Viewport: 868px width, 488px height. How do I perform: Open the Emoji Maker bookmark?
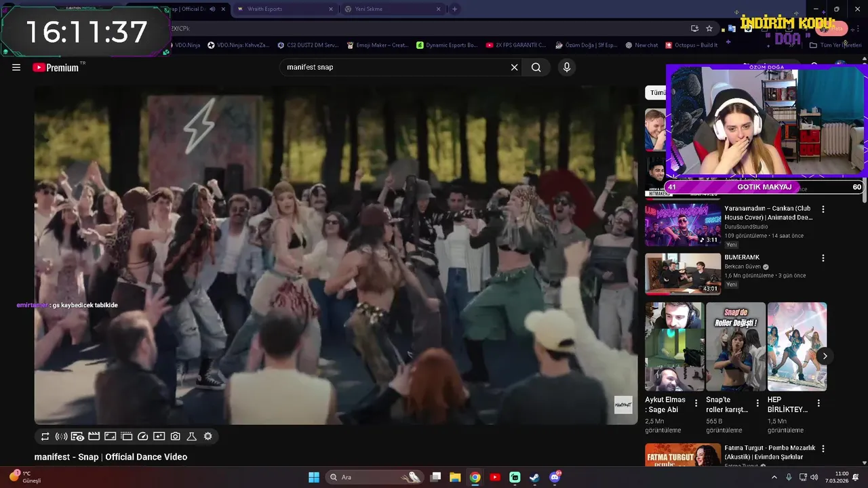pos(377,45)
